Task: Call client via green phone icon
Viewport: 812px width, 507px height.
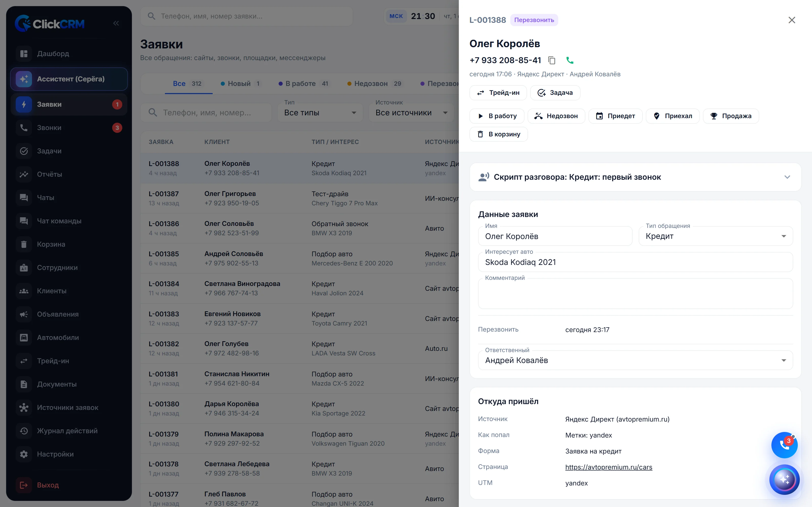Action: [570, 60]
